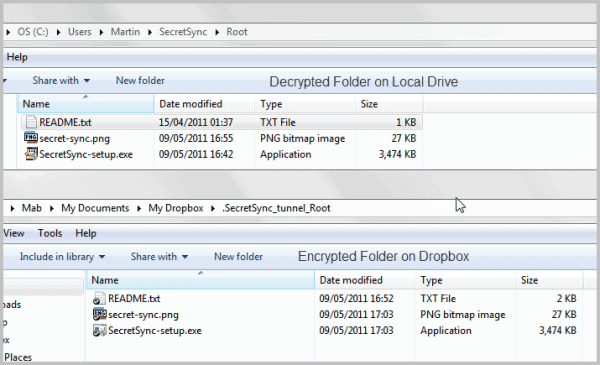600x365 pixels.
Task: Click Application type in the Dropbox window
Action: 446,331
